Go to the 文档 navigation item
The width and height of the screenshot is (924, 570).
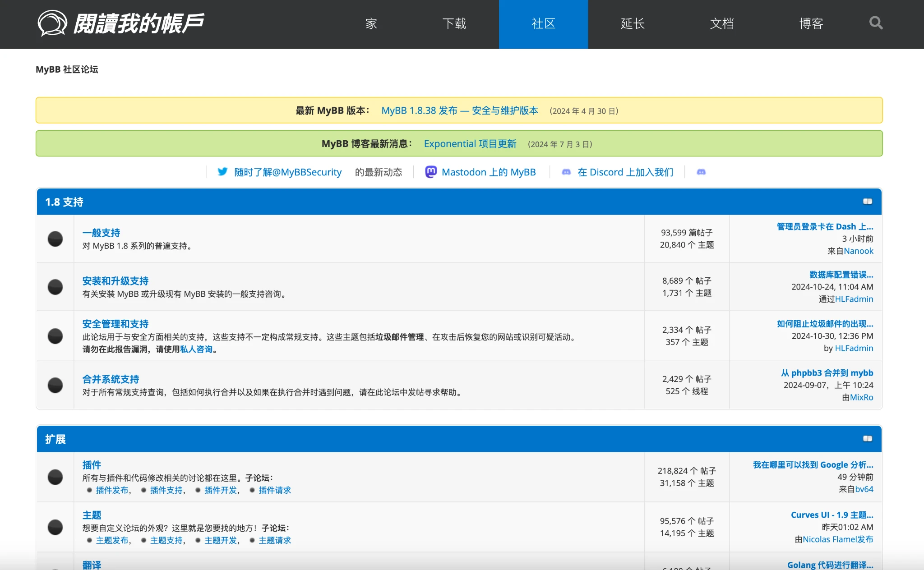coord(722,24)
